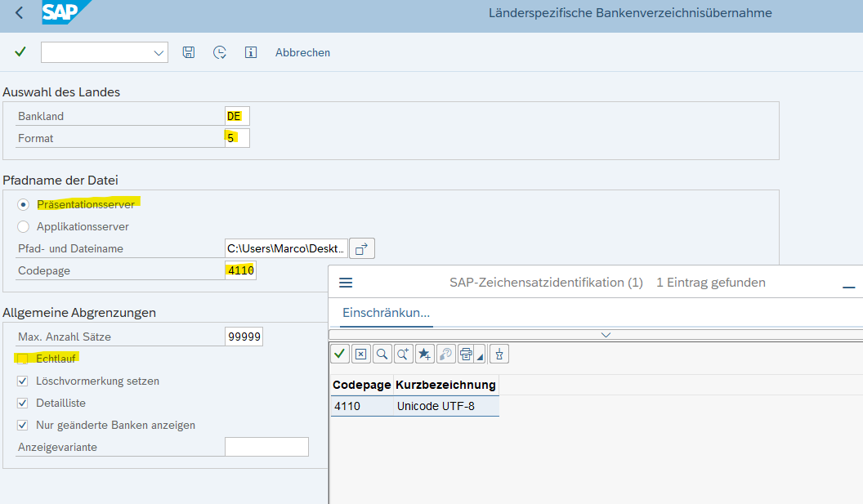Image resolution: width=863 pixels, height=504 pixels.
Task: Open the command field dropdown arrow
Action: (160, 51)
